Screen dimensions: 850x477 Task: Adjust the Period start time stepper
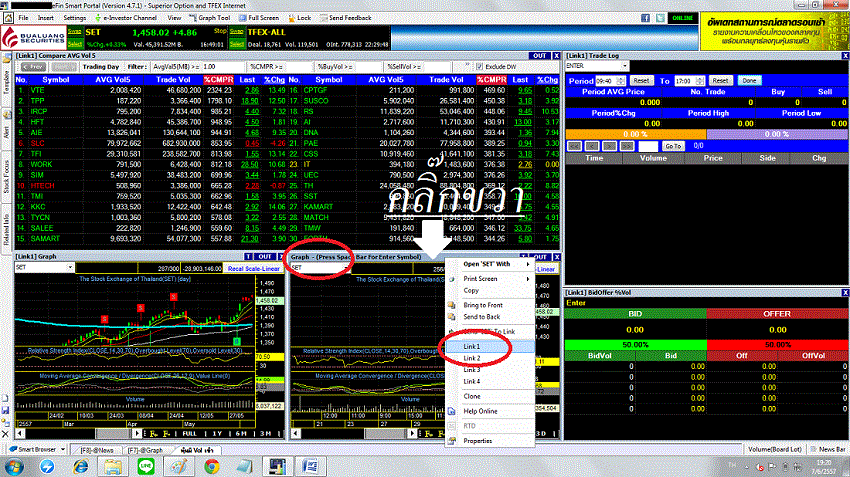(621, 81)
